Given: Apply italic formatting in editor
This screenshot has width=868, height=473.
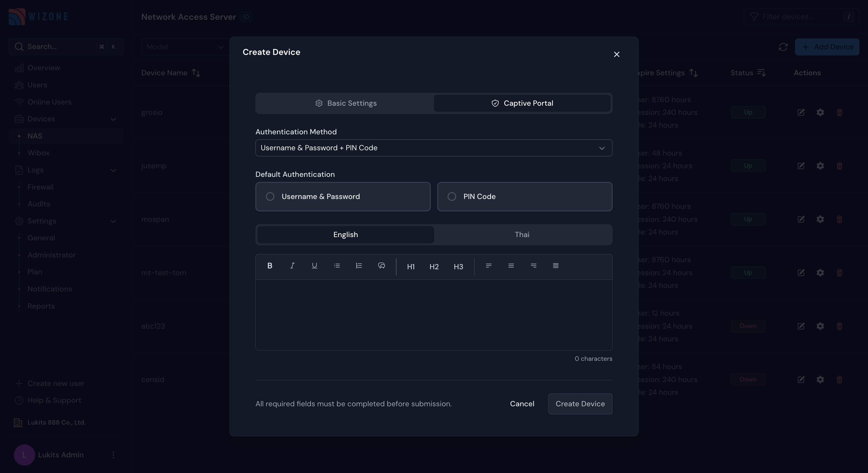Looking at the screenshot, I should pos(292,266).
